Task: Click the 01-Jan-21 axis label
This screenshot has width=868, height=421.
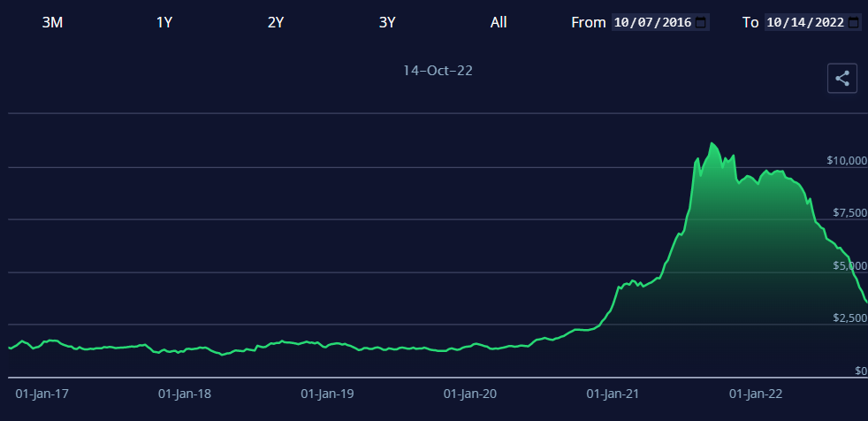Action: (x=613, y=394)
